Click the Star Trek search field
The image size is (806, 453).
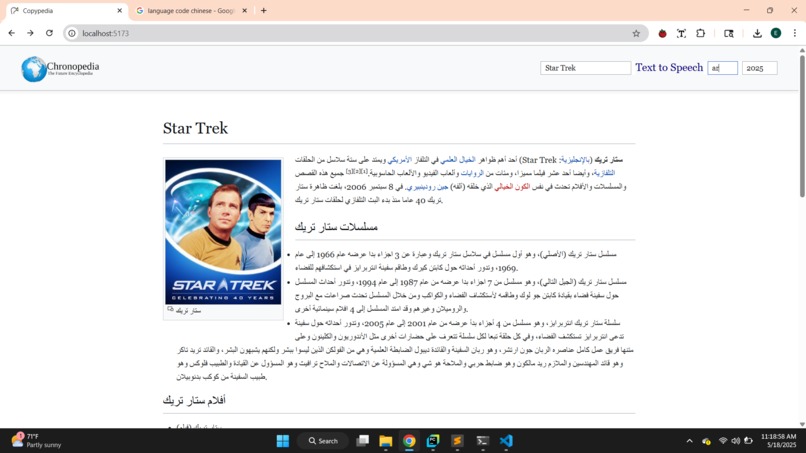(585, 68)
